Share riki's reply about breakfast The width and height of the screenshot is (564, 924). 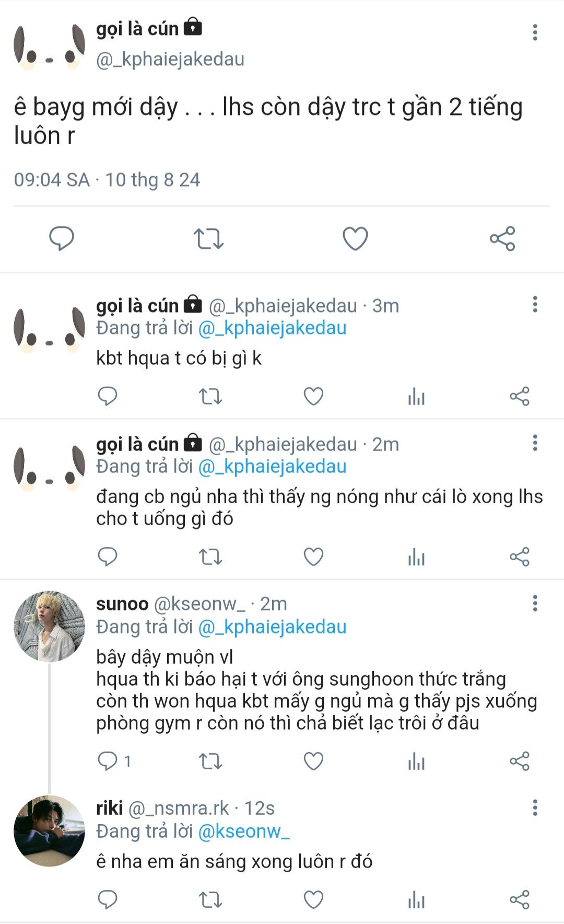coord(520,900)
